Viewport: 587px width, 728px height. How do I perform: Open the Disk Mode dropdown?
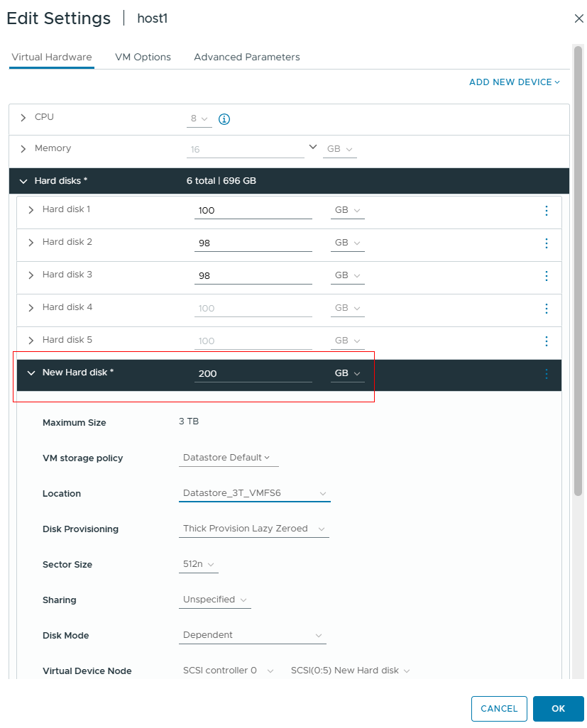(252, 635)
